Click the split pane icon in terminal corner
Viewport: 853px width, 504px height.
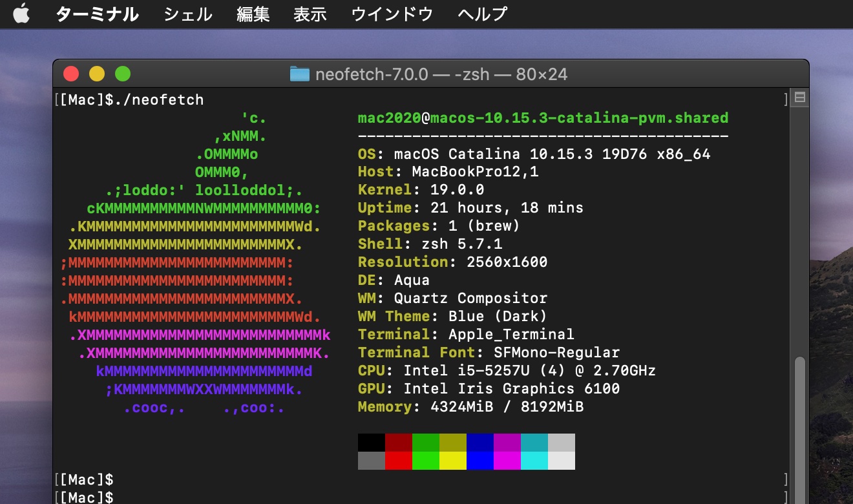(799, 98)
